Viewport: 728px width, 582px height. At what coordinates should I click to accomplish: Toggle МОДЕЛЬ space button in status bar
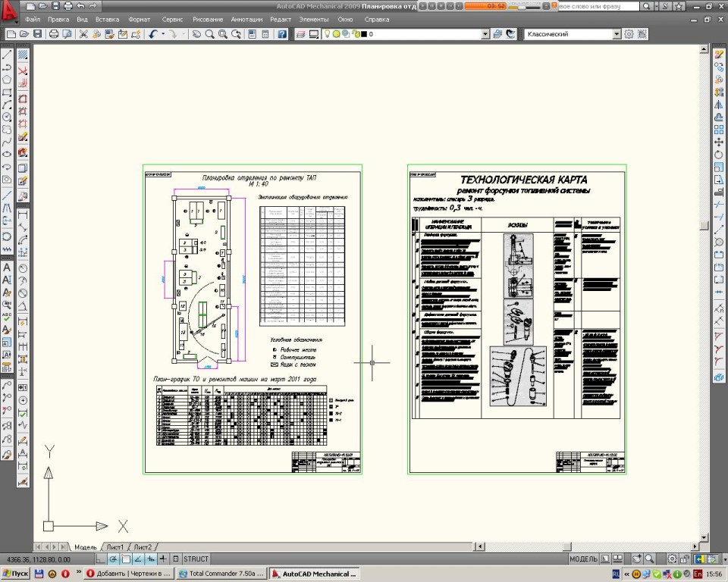coord(583,559)
